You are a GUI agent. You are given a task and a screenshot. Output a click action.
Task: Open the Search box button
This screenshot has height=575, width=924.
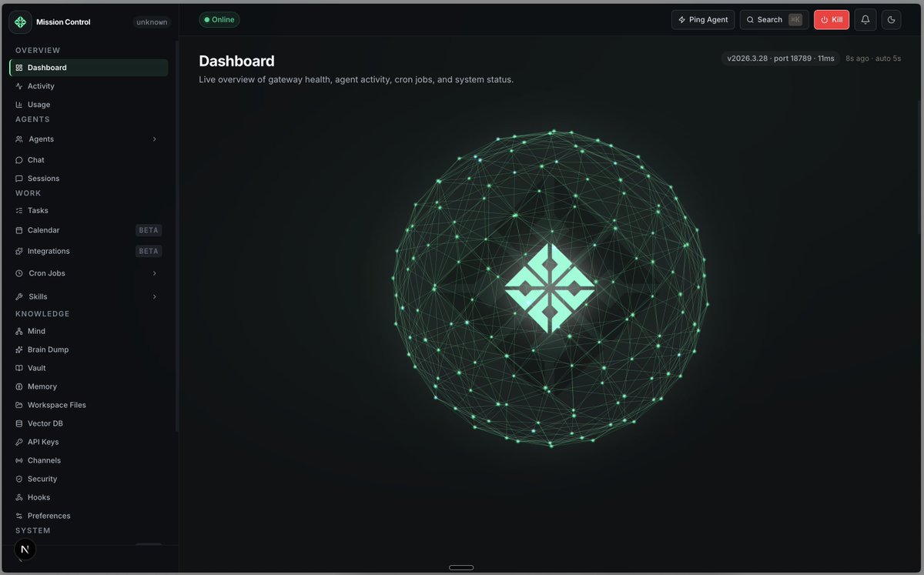point(774,20)
